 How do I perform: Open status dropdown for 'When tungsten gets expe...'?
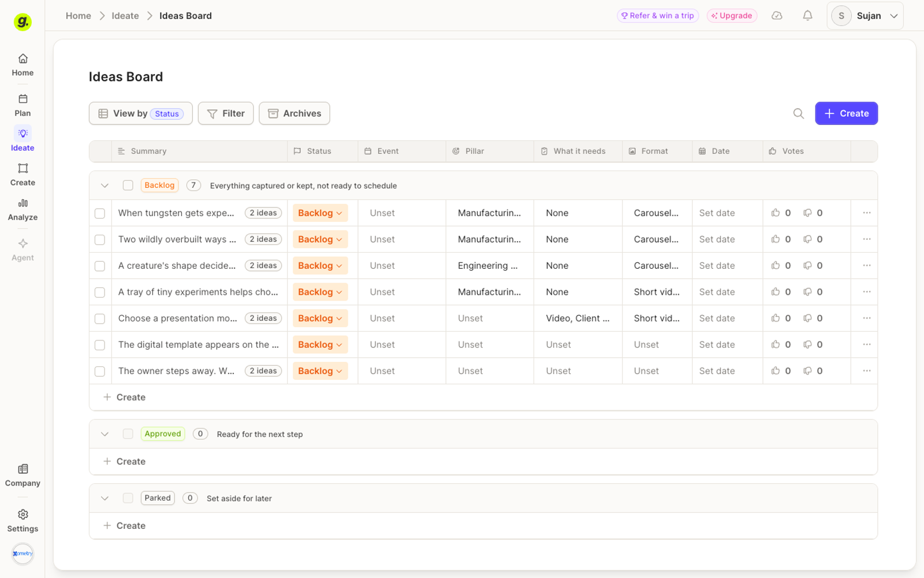pos(320,213)
